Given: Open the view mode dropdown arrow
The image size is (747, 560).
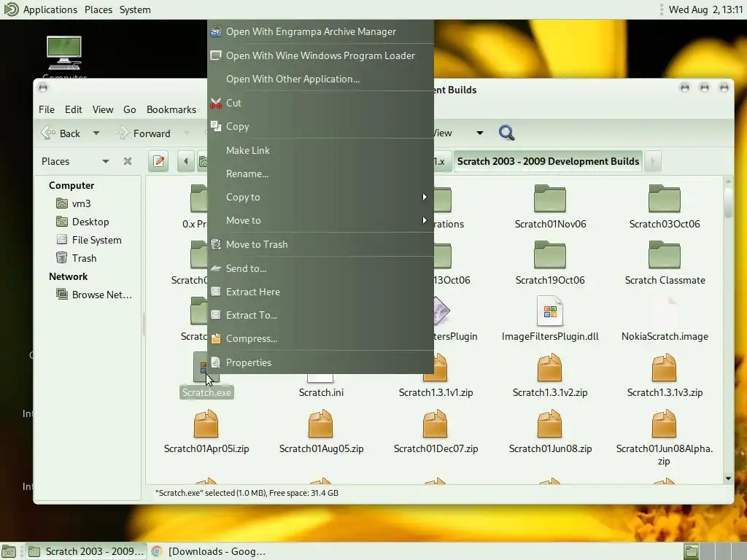Looking at the screenshot, I should click(480, 133).
